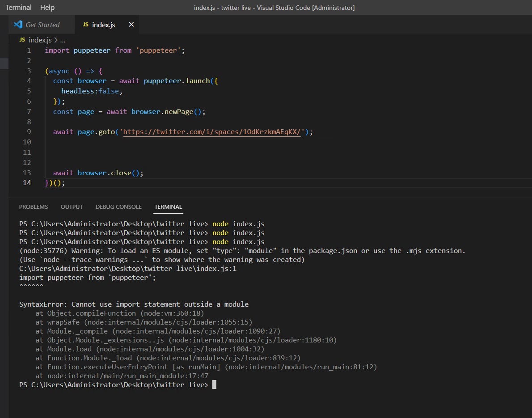
Task: Click "puppeteer.launch({" in the editor
Action: pos(181,81)
